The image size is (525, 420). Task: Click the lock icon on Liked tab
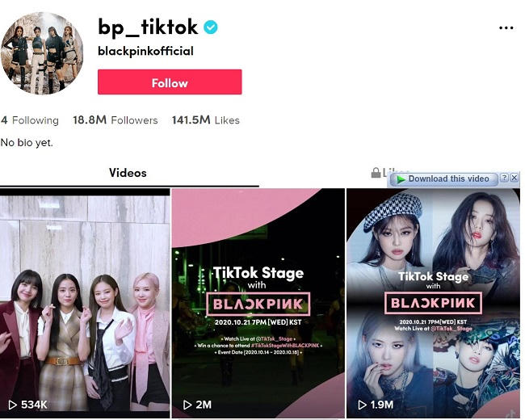pos(376,173)
